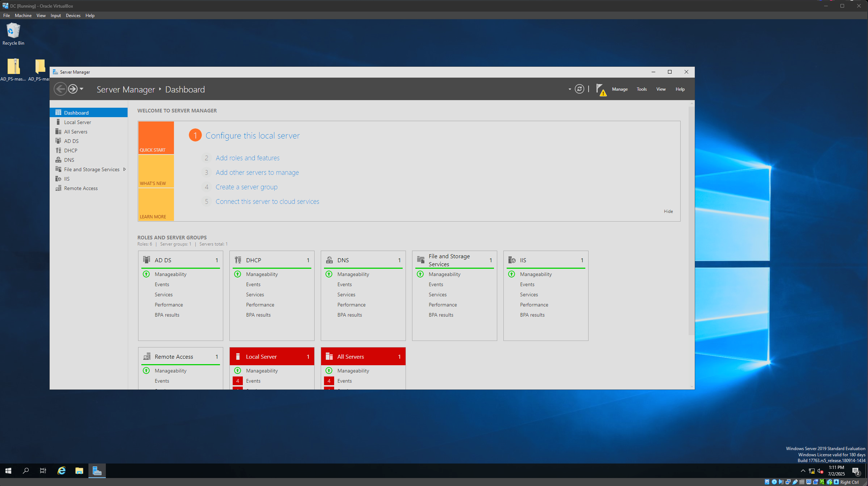The width and height of the screenshot is (868, 486).
Task: Click the Configure this local server link
Action: (252, 136)
